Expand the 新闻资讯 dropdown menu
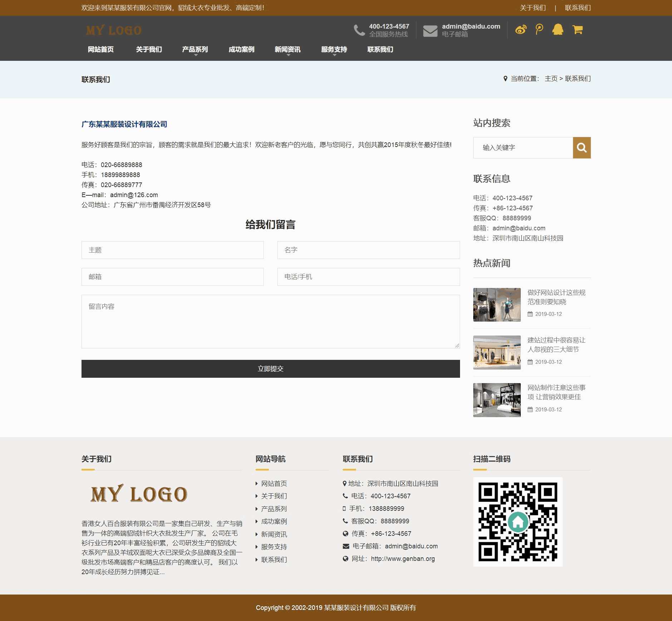This screenshot has width=672, height=621. click(287, 50)
